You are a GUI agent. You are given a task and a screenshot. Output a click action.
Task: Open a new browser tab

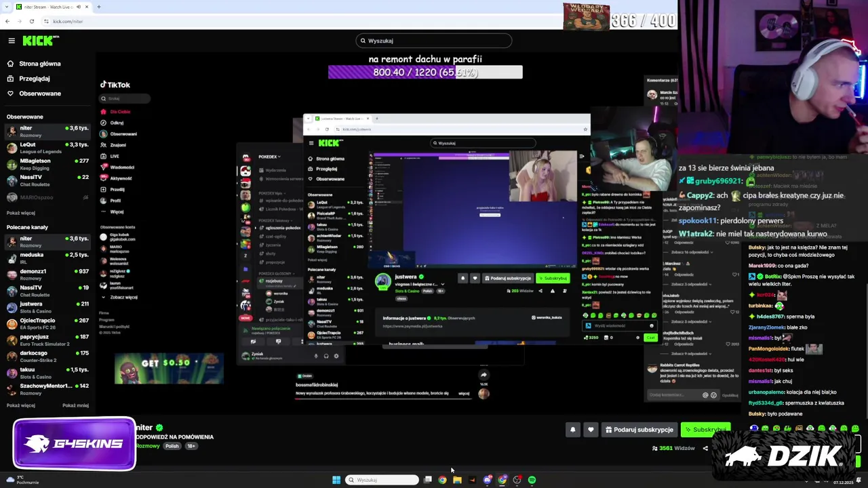pos(98,7)
